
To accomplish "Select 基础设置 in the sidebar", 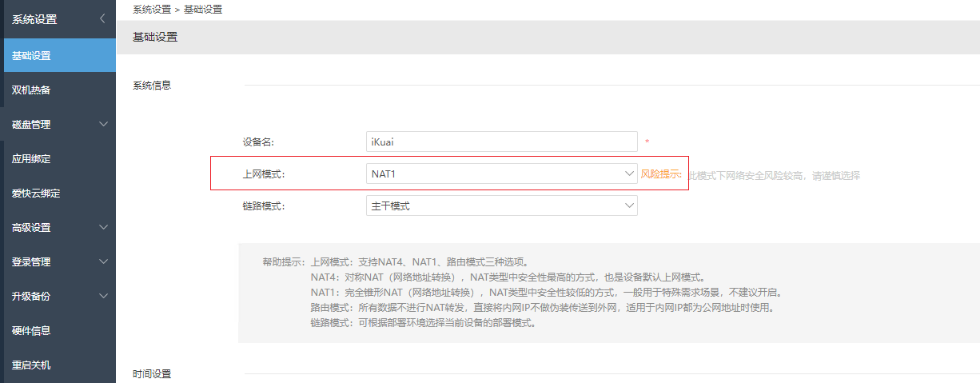I will point(32,56).
